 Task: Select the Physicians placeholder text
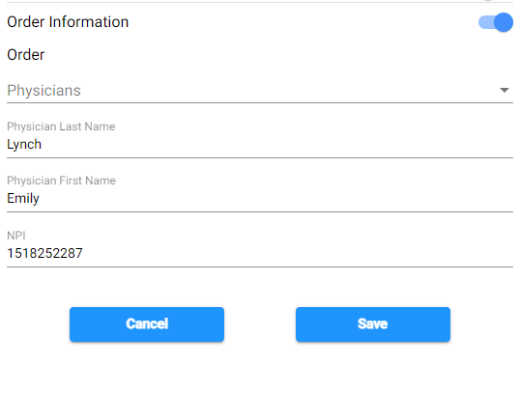(43, 91)
